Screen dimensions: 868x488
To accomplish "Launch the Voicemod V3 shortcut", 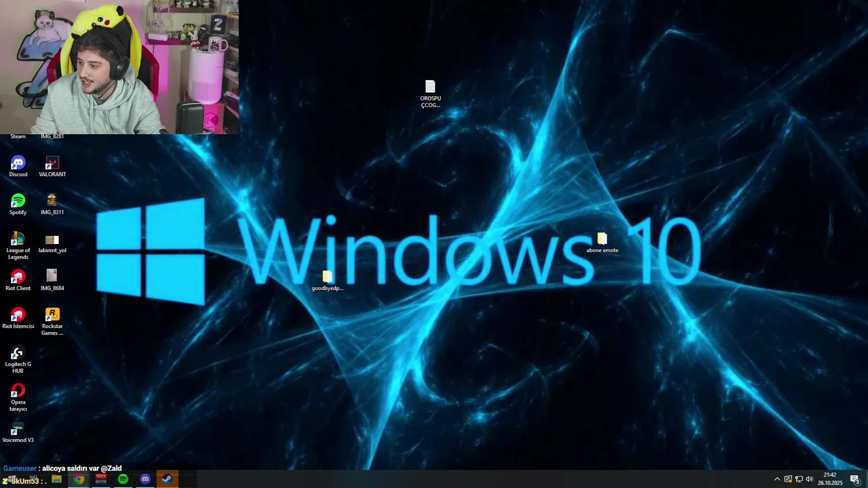I will pos(18,432).
